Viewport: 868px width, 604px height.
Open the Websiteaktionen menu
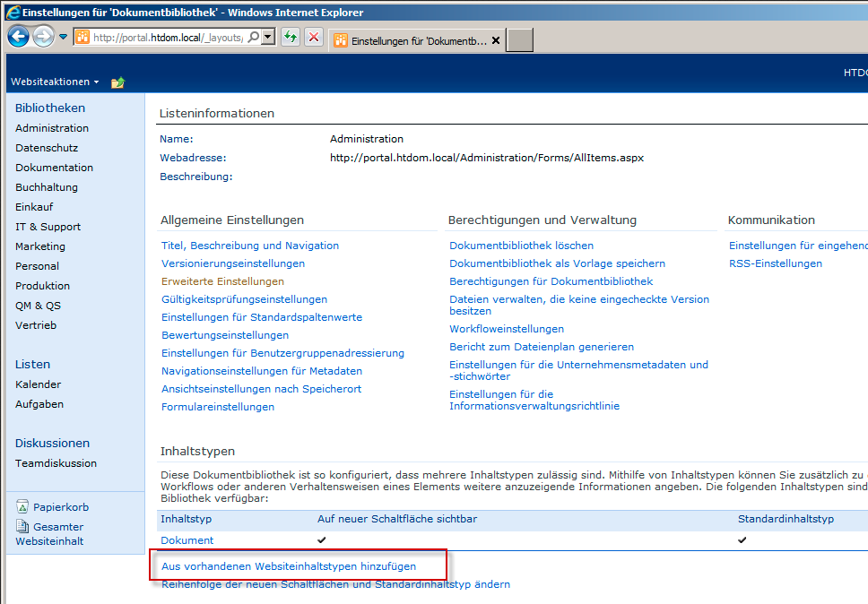coord(55,82)
